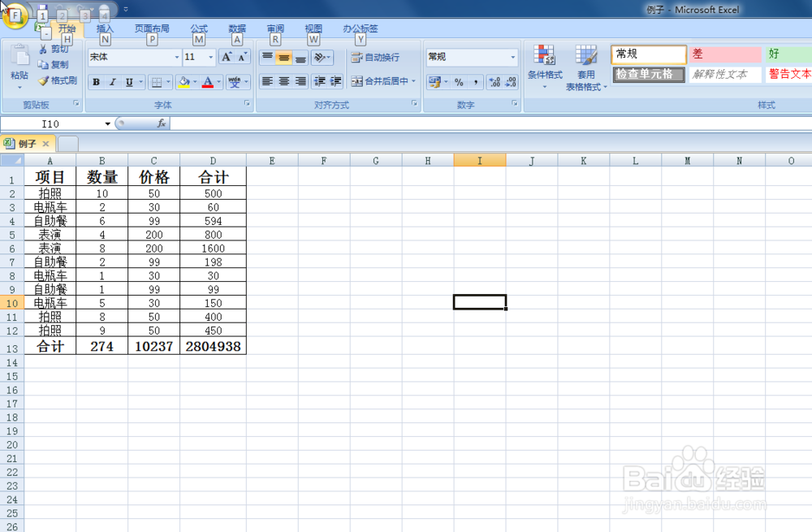The width and height of the screenshot is (812, 532).
Task: Open the Office button menu
Action: (x=14, y=15)
